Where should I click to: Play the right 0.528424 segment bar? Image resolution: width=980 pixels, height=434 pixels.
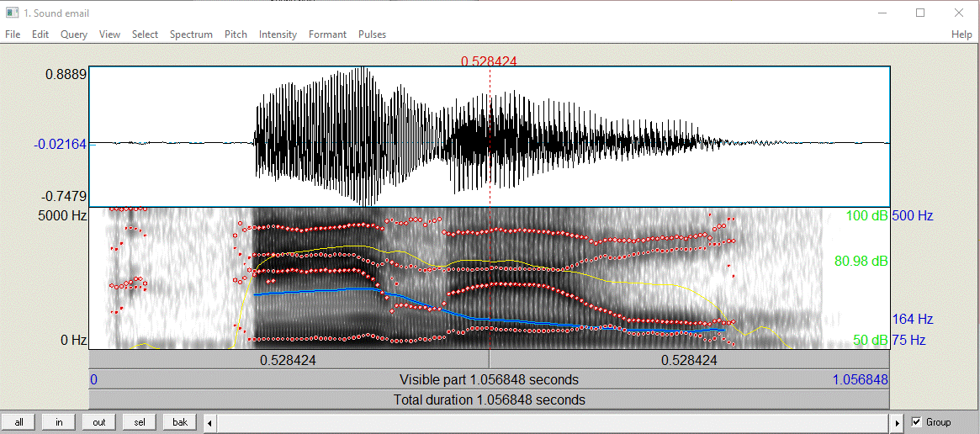(x=690, y=360)
